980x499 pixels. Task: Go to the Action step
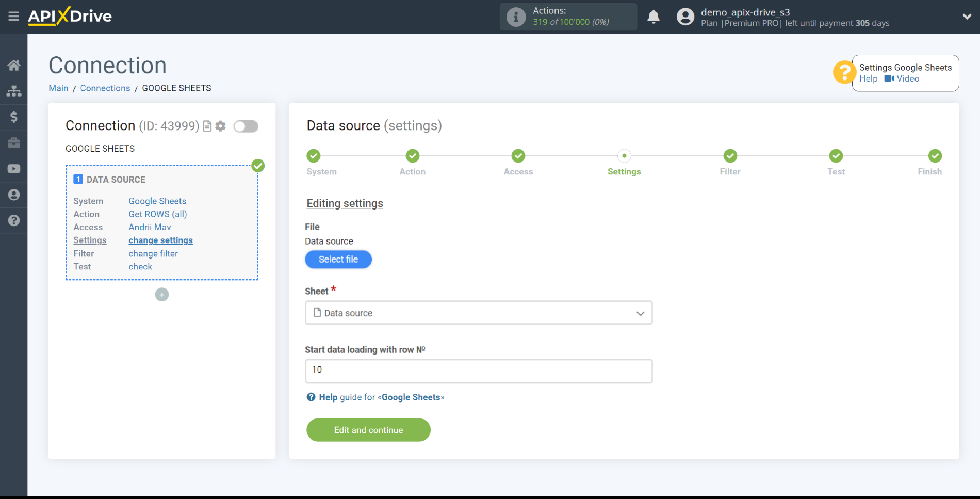tap(413, 156)
